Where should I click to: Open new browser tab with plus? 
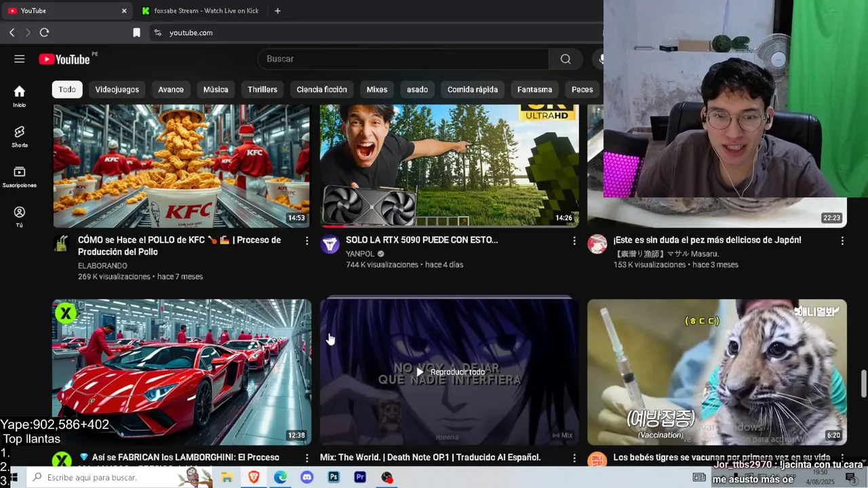[x=277, y=11]
